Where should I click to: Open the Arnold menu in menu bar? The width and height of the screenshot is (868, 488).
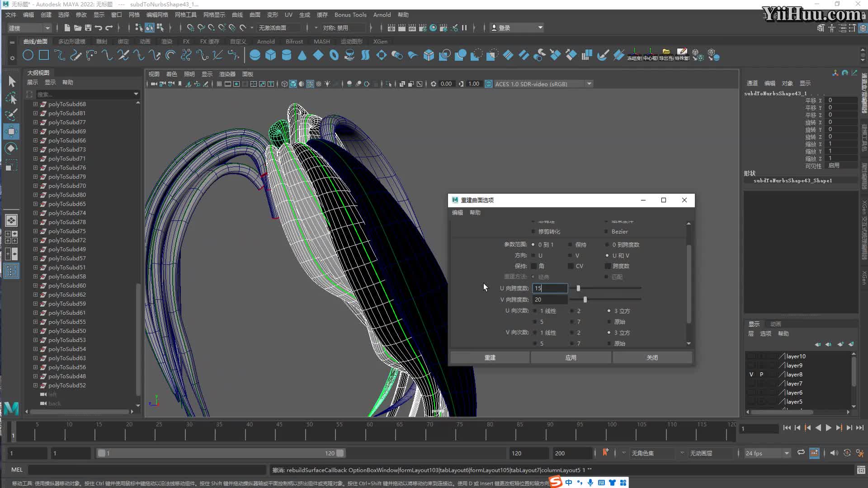[x=382, y=15]
